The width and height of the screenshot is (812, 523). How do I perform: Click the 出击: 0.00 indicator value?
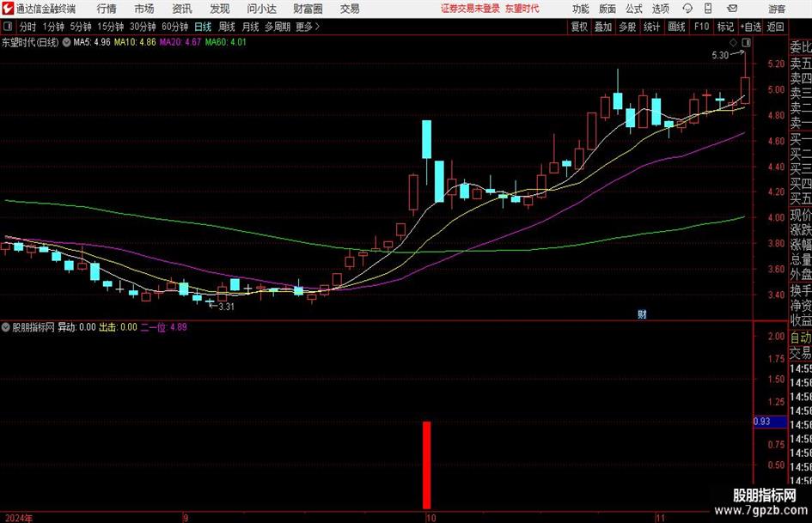[118, 327]
